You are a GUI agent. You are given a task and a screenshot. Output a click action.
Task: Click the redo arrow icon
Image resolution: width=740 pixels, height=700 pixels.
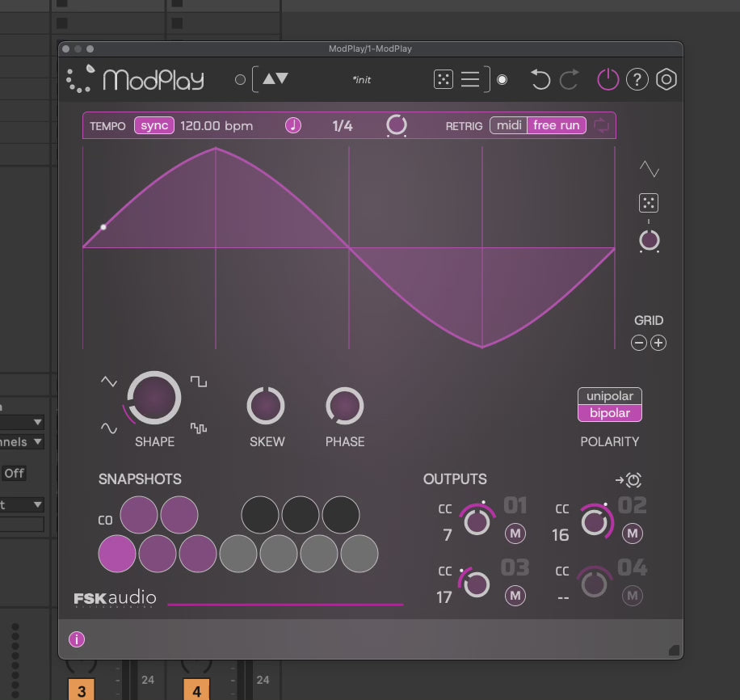point(570,79)
